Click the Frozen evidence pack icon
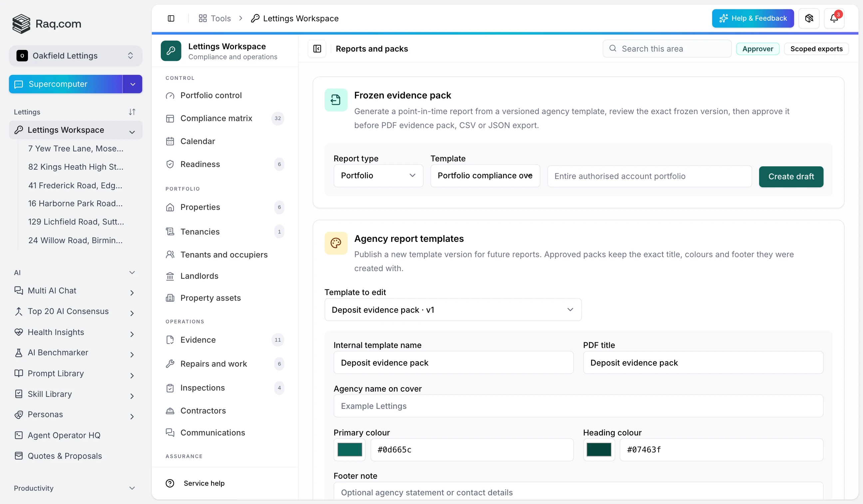The height and width of the screenshot is (504, 863). [336, 100]
